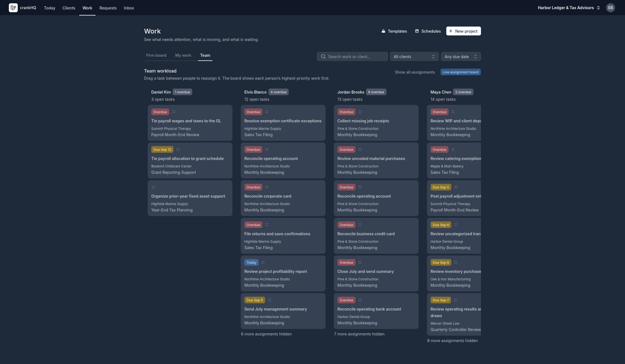Open the Inbox nav item
This screenshot has width=625, height=364.
129,8
